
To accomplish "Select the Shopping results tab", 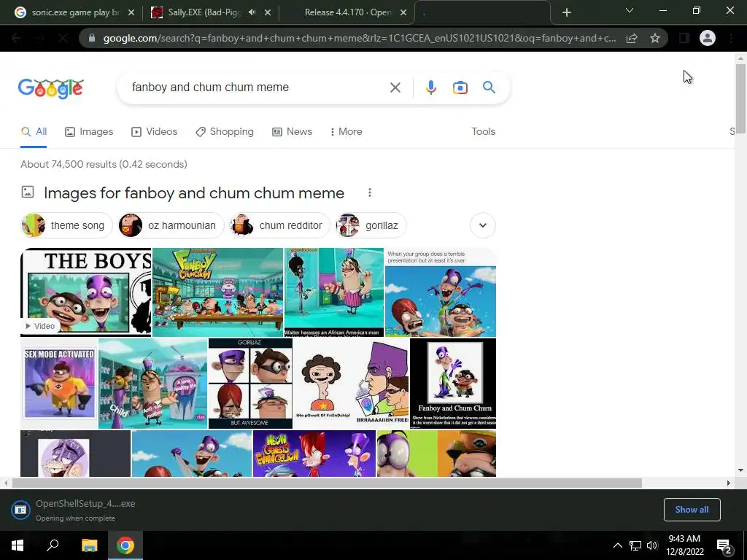I will click(x=225, y=132).
